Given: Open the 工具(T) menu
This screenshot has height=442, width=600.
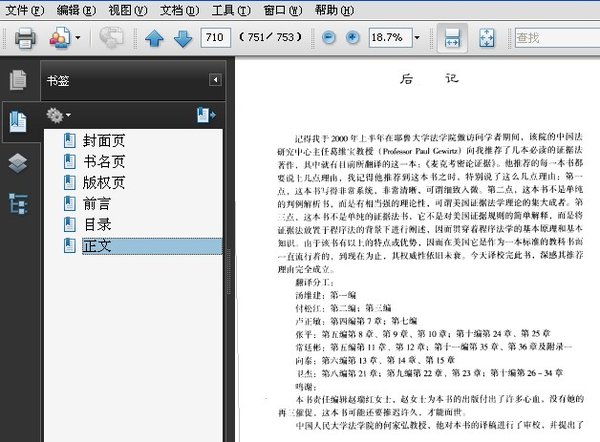Looking at the screenshot, I should click(231, 10).
